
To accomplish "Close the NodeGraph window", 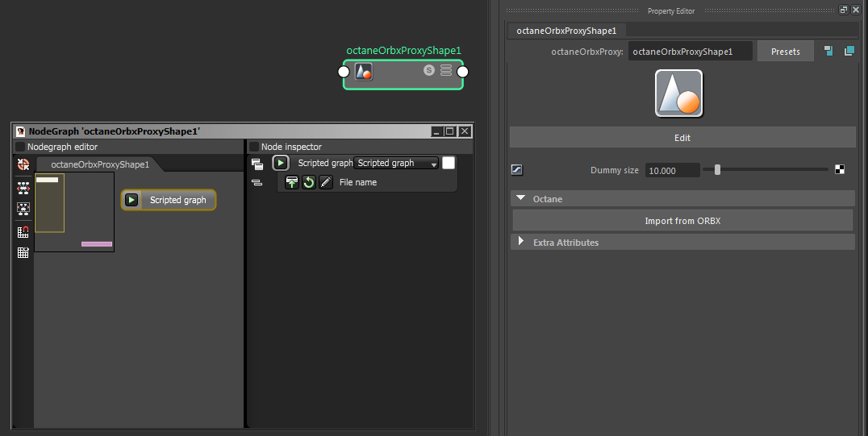I will (x=465, y=131).
